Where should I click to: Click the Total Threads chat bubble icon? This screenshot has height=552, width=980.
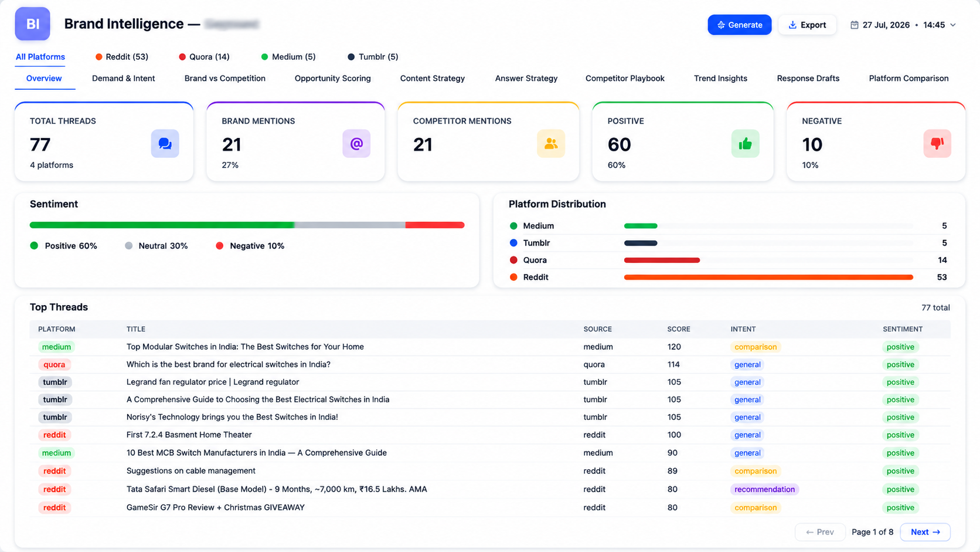click(x=165, y=144)
